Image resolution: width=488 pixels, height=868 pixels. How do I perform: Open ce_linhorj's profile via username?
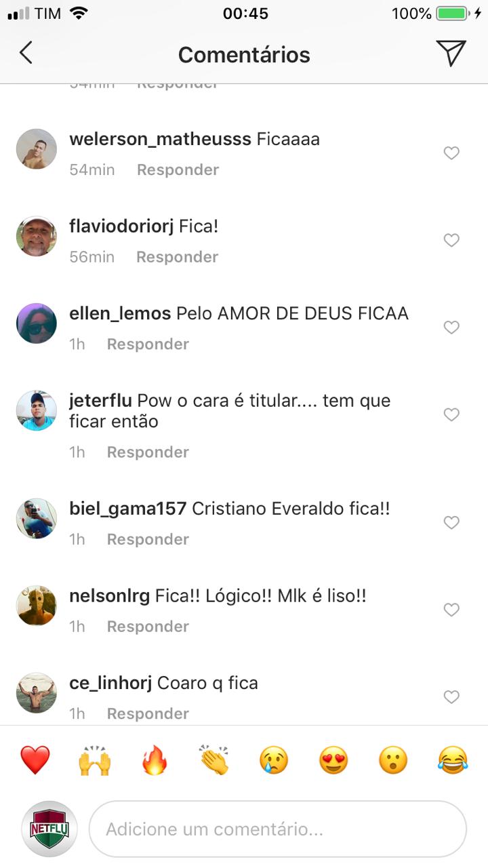pos(111,683)
